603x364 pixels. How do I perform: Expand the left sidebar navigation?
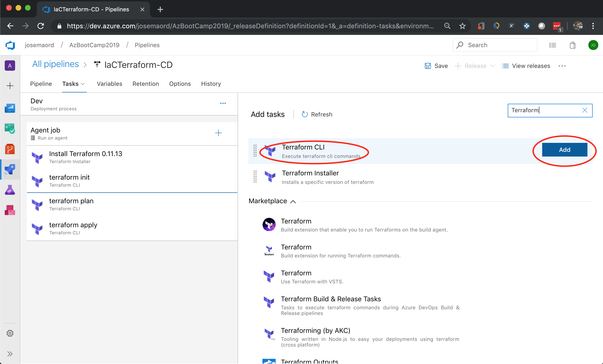point(10,354)
